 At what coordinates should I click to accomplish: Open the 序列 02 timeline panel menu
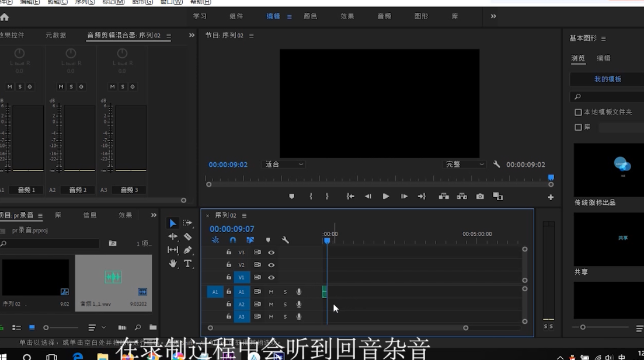(244, 215)
